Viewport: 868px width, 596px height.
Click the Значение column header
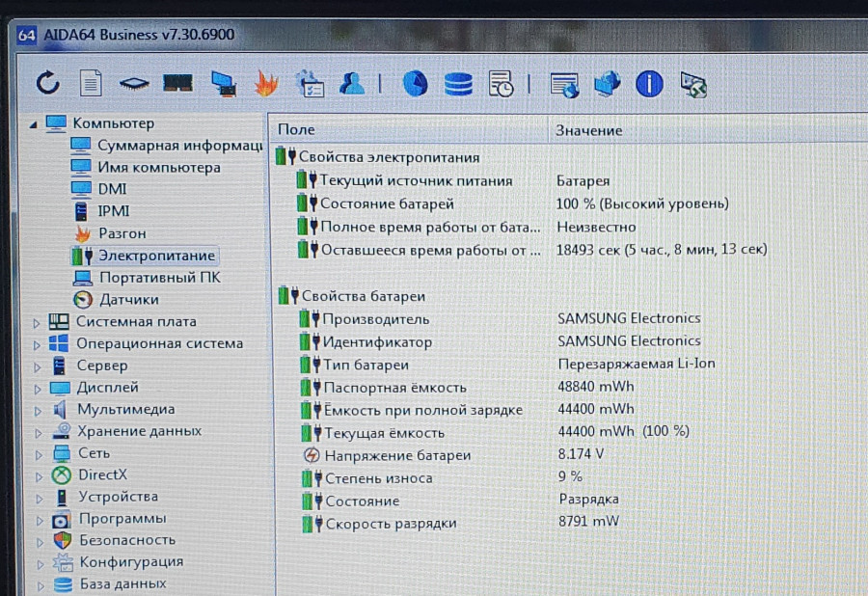708,130
